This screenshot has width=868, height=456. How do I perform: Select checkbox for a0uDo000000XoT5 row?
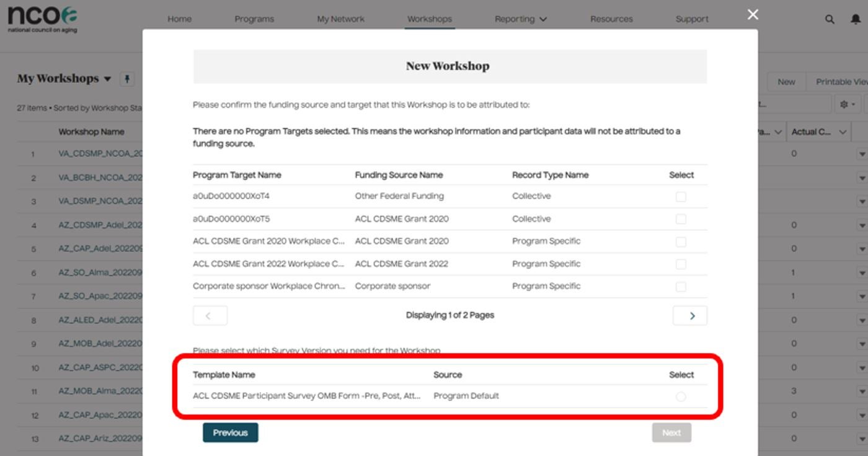click(x=681, y=219)
